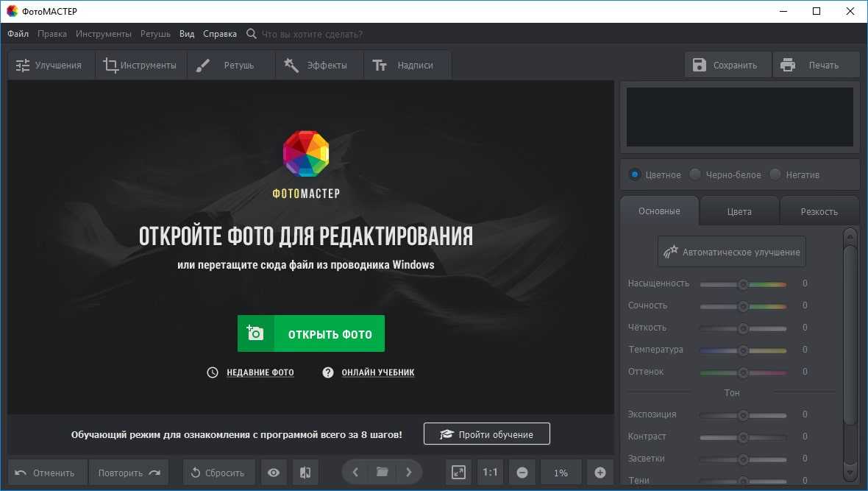
Task: Open the Файл menu
Action: (18, 34)
